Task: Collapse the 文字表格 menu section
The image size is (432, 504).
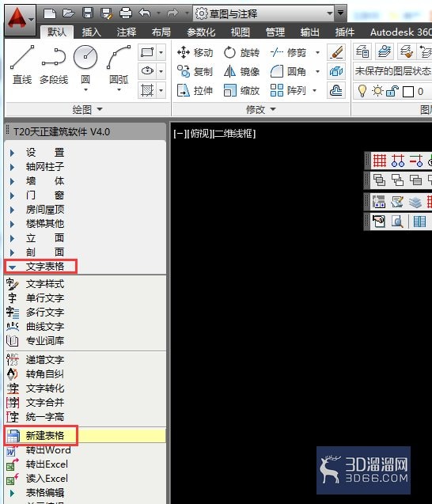Action: [x=12, y=267]
